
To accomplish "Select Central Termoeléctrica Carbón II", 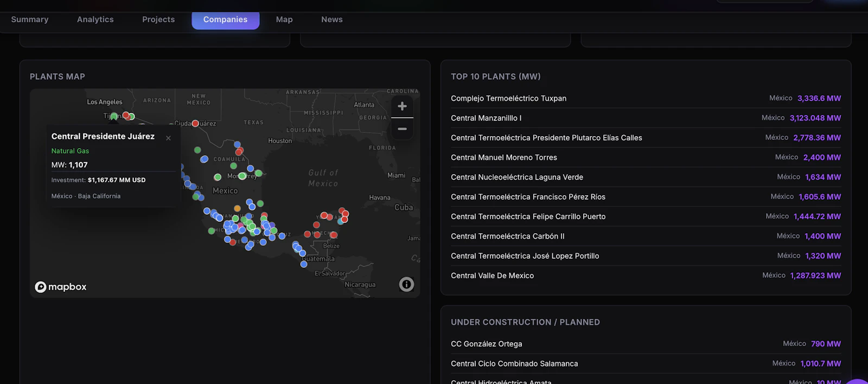I will (646, 236).
